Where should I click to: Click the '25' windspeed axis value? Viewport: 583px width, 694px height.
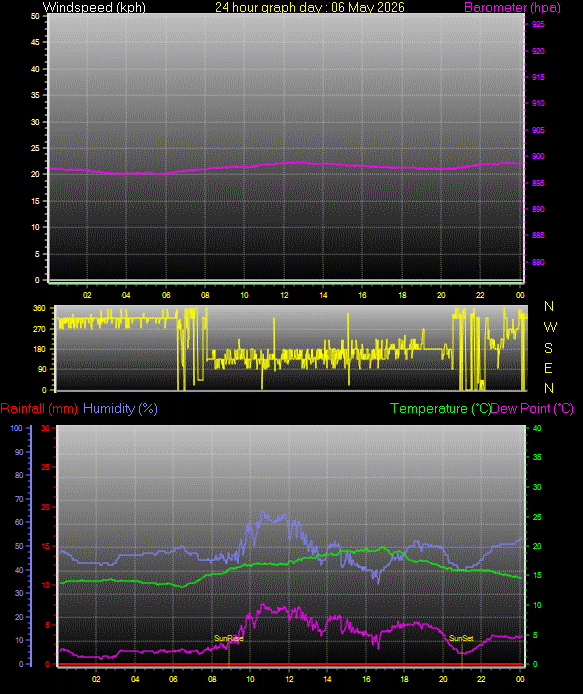(x=35, y=148)
